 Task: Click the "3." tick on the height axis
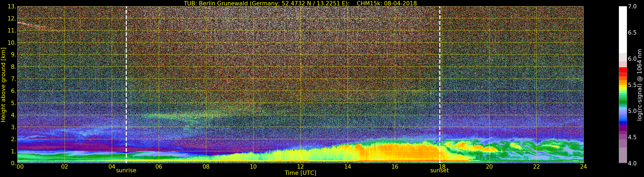[x=13, y=127]
